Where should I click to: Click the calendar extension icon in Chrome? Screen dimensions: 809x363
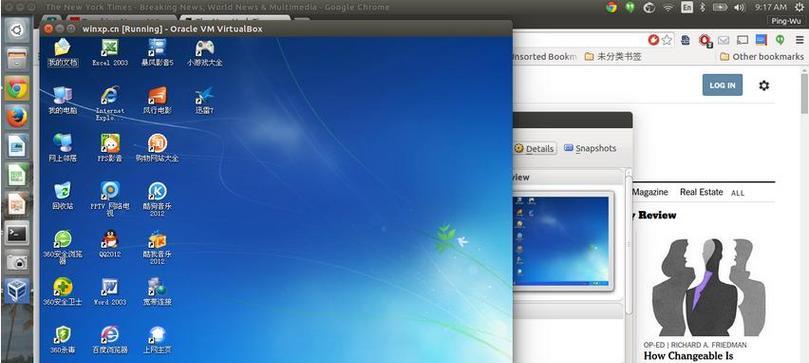click(761, 40)
